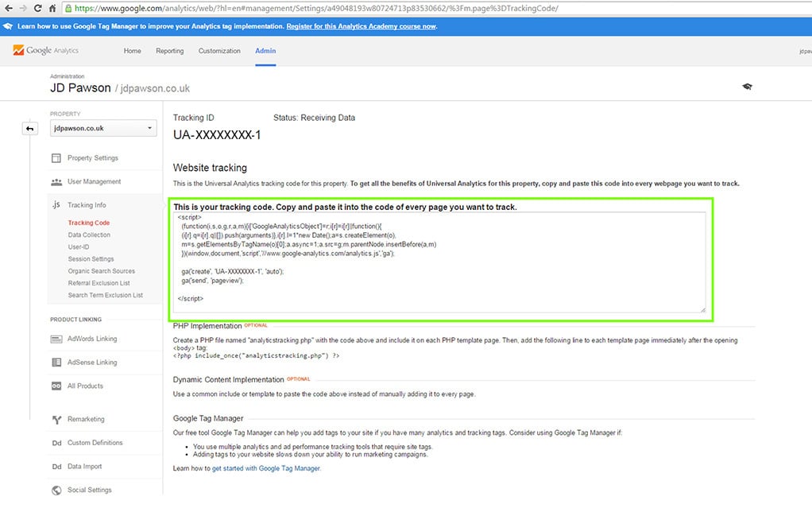This screenshot has width=812, height=508.
Task: Collapse the Tracking Info section
Action: 87,205
